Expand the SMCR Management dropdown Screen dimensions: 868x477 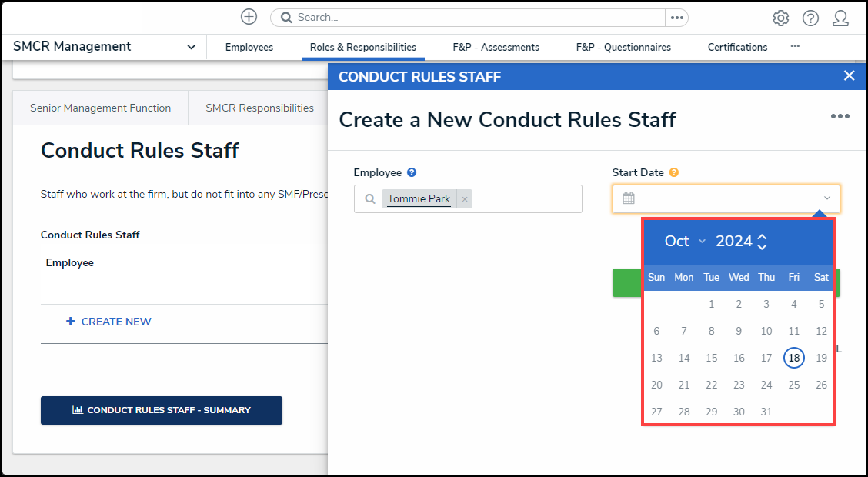[191, 47]
